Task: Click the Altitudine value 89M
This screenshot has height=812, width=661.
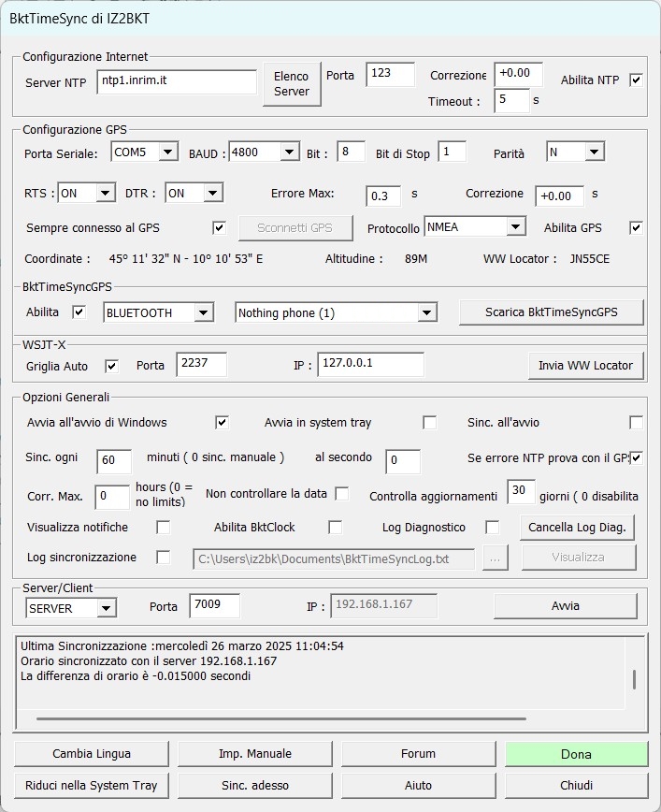Action: (416, 259)
